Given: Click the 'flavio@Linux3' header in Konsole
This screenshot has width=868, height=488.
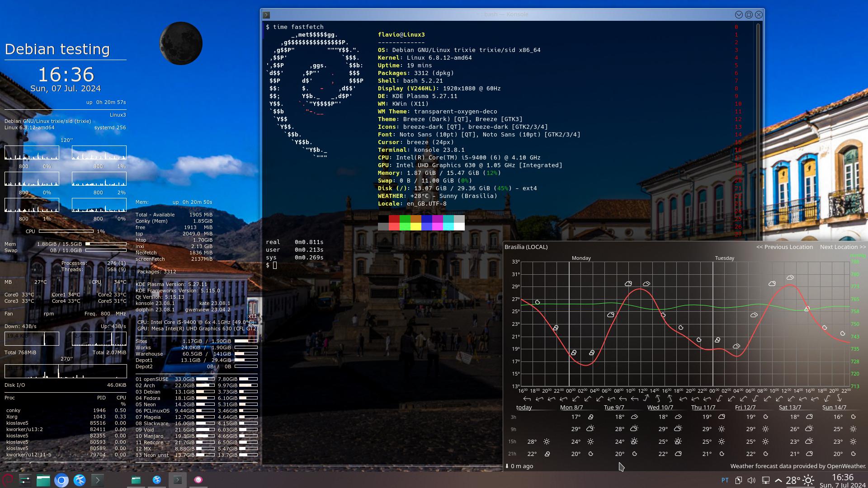Looking at the screenshot, I should 401,35.
